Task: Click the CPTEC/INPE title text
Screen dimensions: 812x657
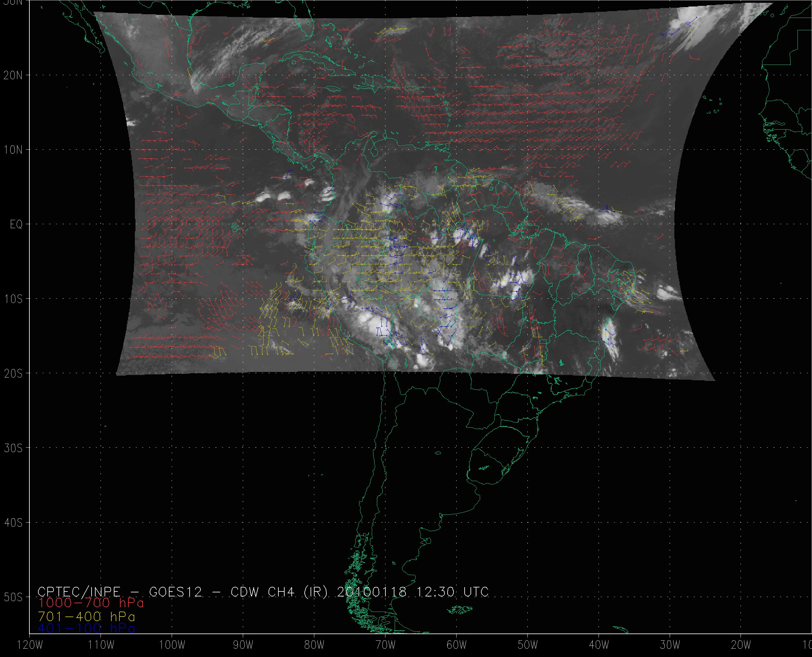Action: tap(79, 592)
